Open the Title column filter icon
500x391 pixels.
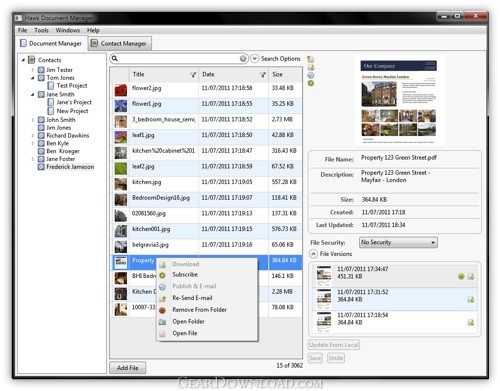point(193,75)
